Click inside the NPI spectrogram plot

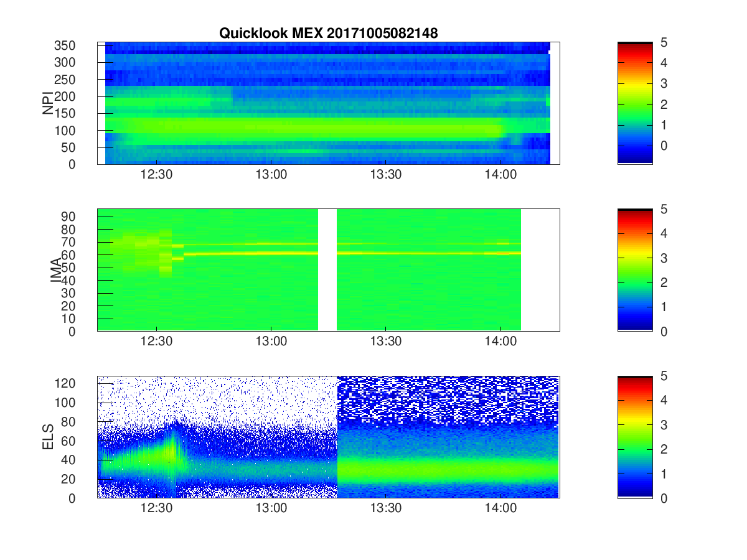click(x=328, y=103)
